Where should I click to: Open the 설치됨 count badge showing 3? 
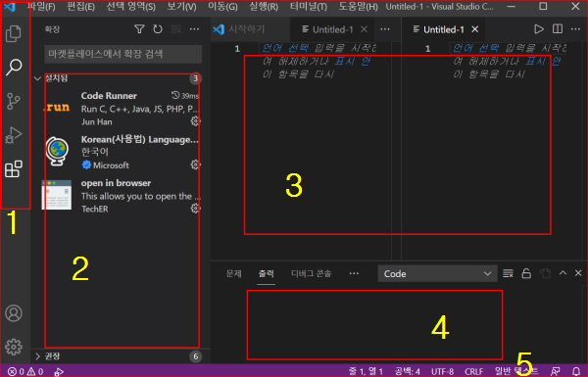tap(195, 78)
